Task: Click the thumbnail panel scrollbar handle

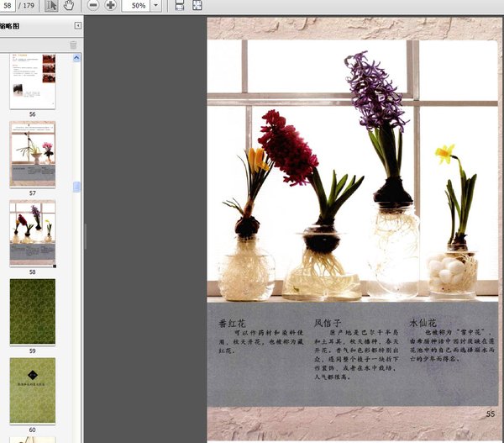Action: tap(76, 187)
